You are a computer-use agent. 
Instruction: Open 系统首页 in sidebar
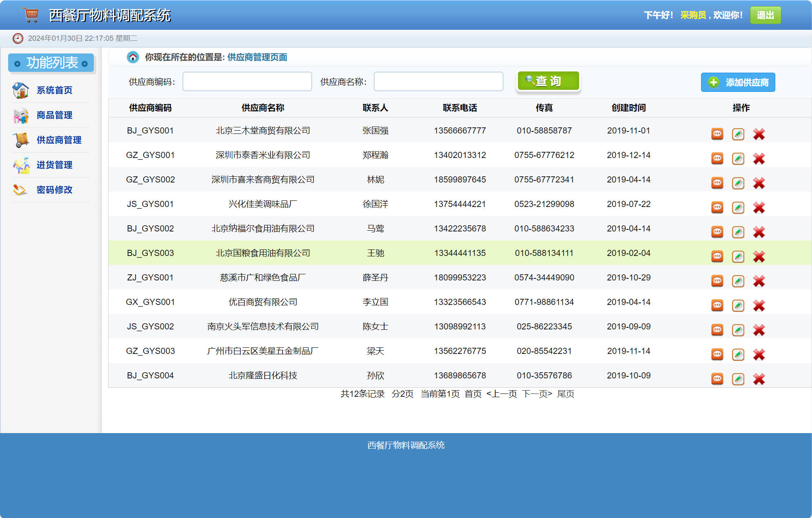click(x=54, y=90)
